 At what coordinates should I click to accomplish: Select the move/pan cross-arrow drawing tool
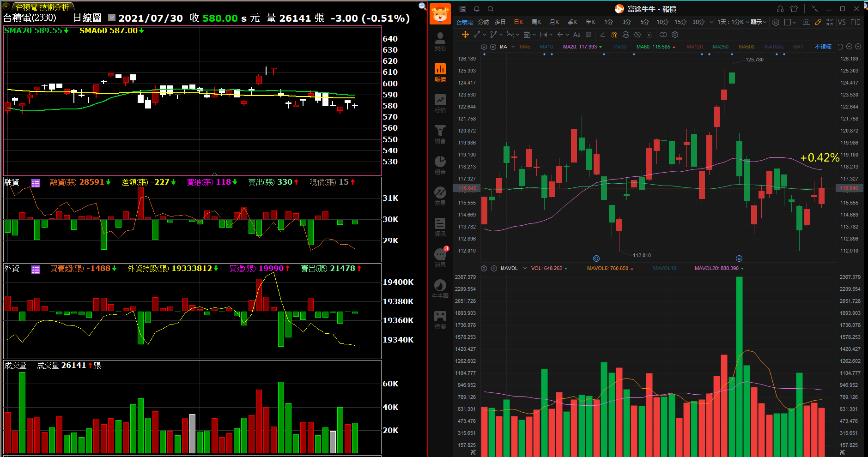pyautogui.click(x=465, y=35)
